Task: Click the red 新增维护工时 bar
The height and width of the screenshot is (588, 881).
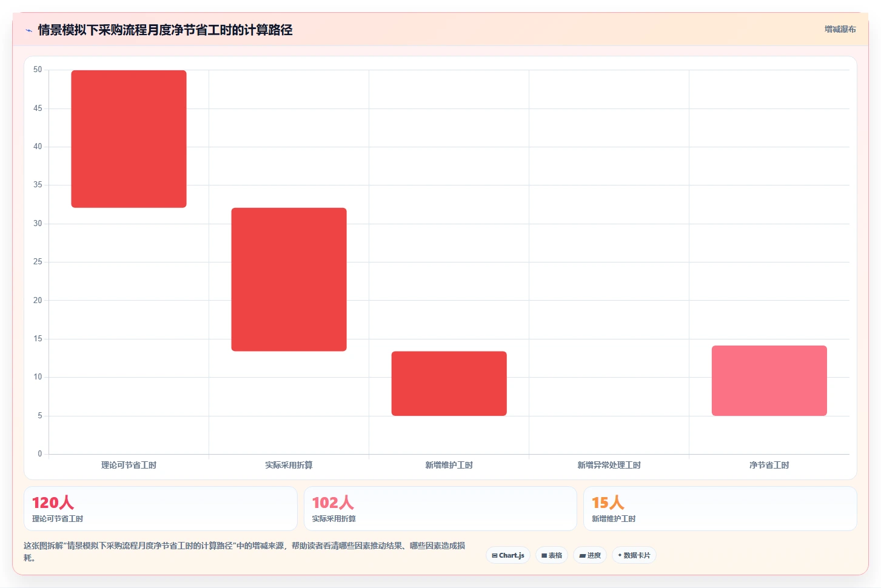Action: coord(449,384)
